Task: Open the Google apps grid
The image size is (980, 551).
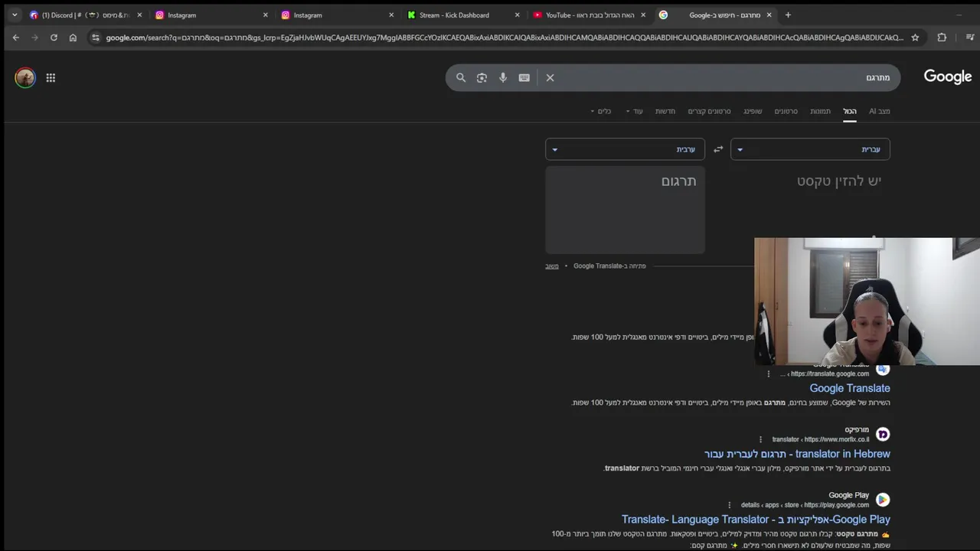Action: click(x=51, y=77)
